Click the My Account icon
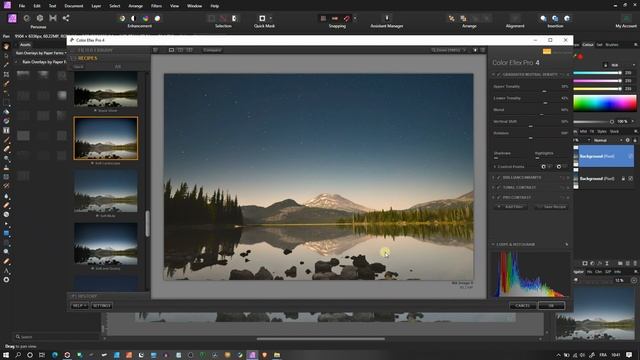Screen dimensions: 640x360 click(626, 18)
